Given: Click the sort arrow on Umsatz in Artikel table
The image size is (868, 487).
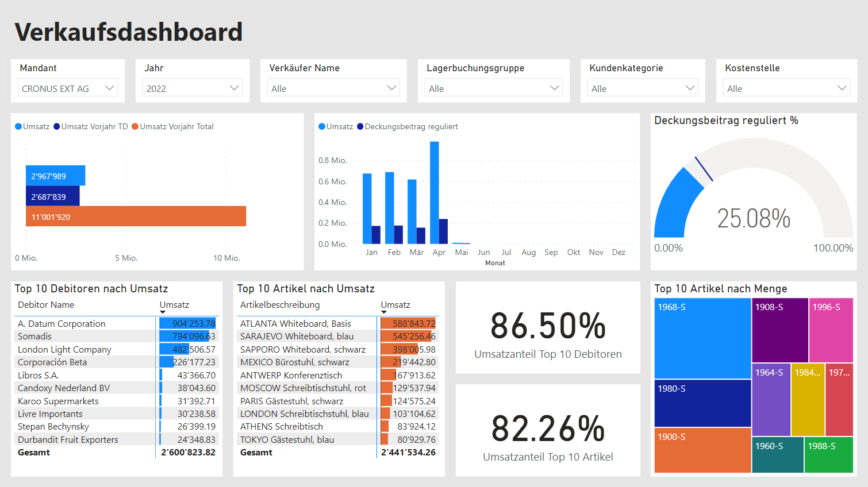Looking at the screenshot, I should pyautogui.click(x=383, y=313).
